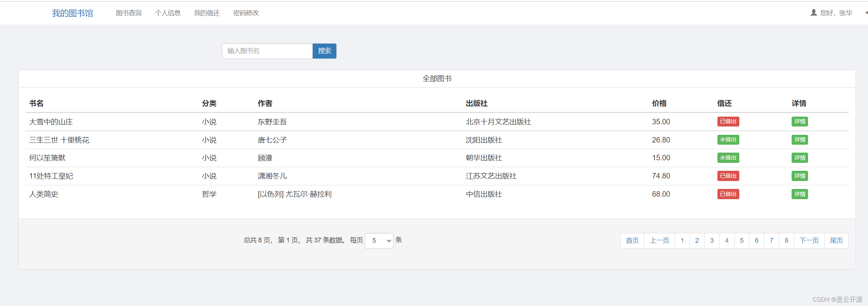Viewport: 868px width, 306px height.
Task: Open 详情 for 人类简史
Action: [x=800, y=194]
